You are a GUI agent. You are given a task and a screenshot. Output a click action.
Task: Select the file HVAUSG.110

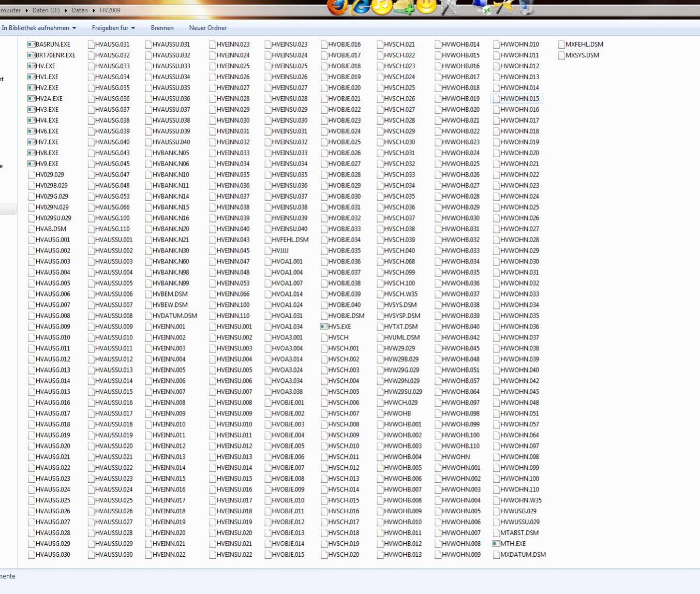coord(109,229)
